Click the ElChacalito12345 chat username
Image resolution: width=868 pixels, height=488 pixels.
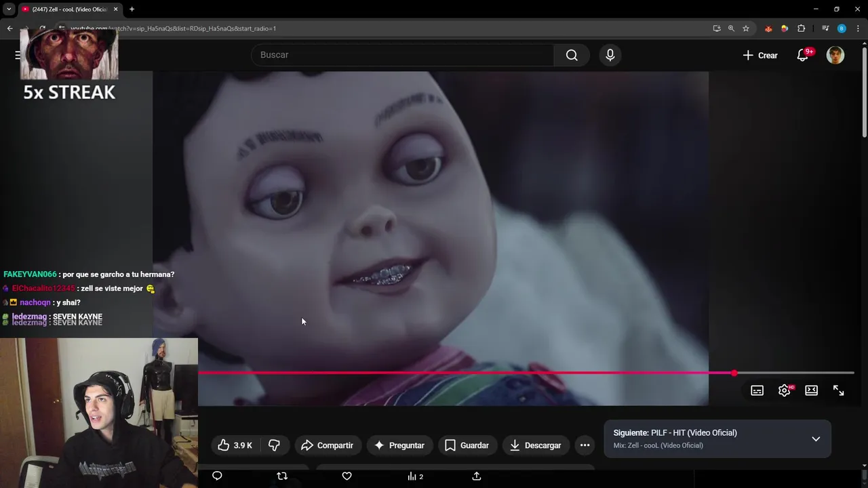[43, 289]
